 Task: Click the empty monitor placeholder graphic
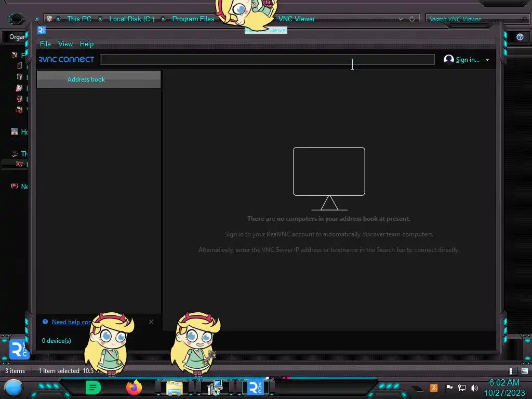[x=329, y=179]
